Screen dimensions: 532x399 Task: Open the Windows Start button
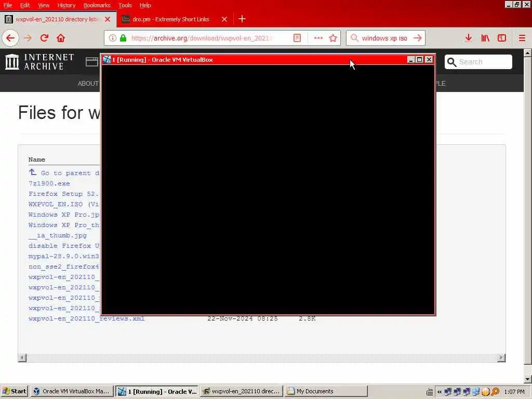pyautogui.click(x=14, y=392)
